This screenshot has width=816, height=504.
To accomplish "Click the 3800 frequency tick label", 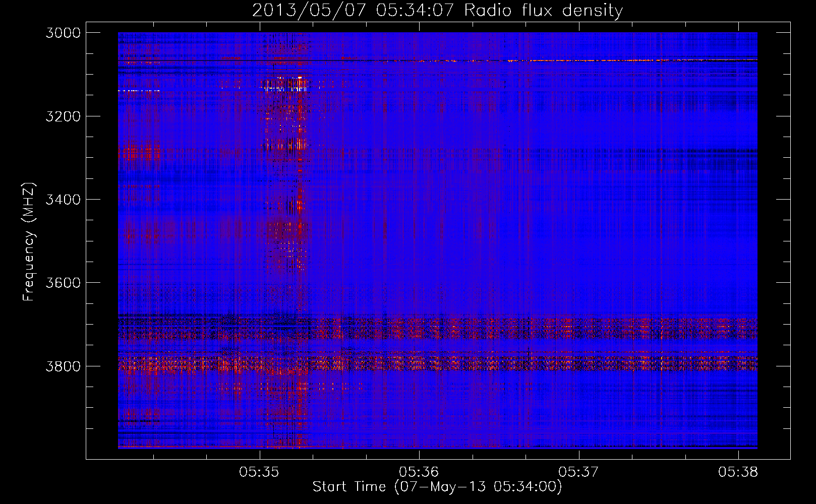I will 63,366.
